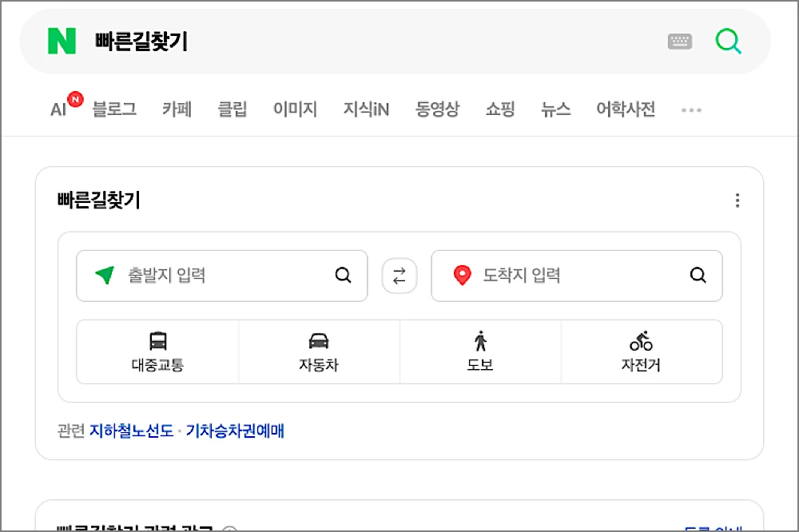The image size is (799, 532).
Task: Swap departure and destination
Action: 399,276
